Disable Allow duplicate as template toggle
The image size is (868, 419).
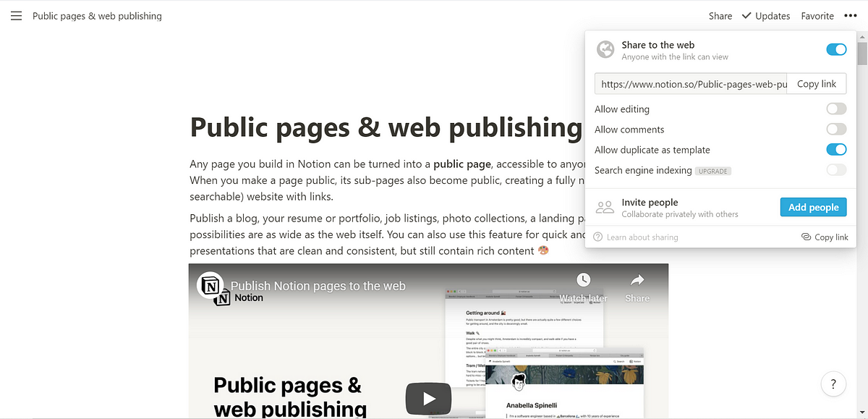(x=836, y=150)
